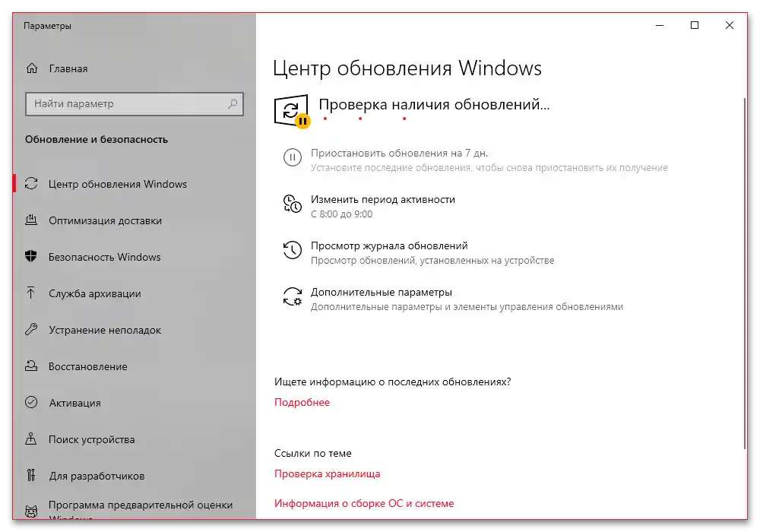The image size is (760, 532).
Task: Open Для разработчиков section
Action: click(97, 477)
